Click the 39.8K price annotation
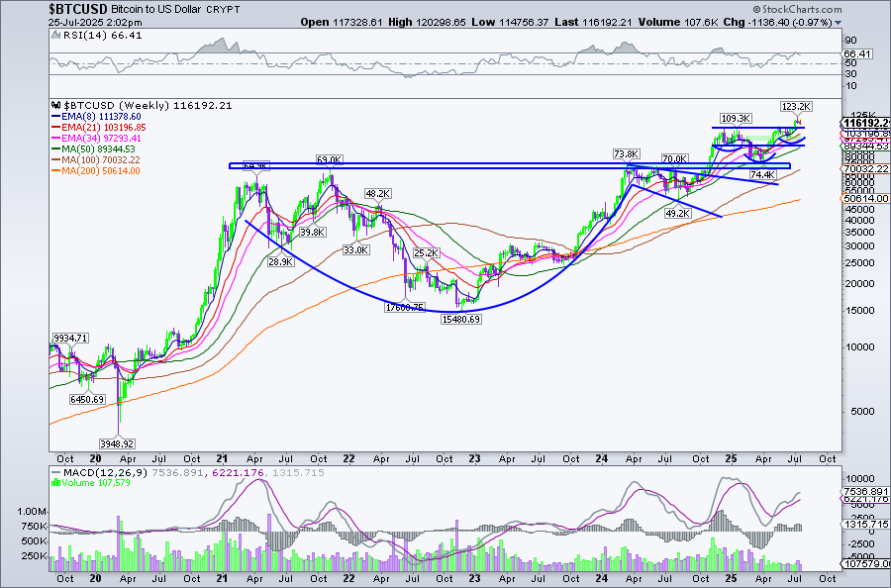The height and width of the screenshot is (588, 891). [313, 232]
